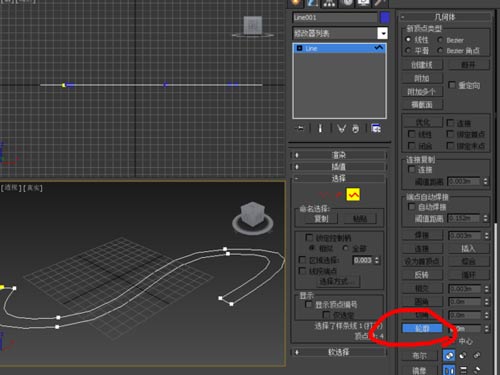Tick the 绑定末点 checkbox
Viewport: 500px width, 375px height.
click(x=450, y=146)
